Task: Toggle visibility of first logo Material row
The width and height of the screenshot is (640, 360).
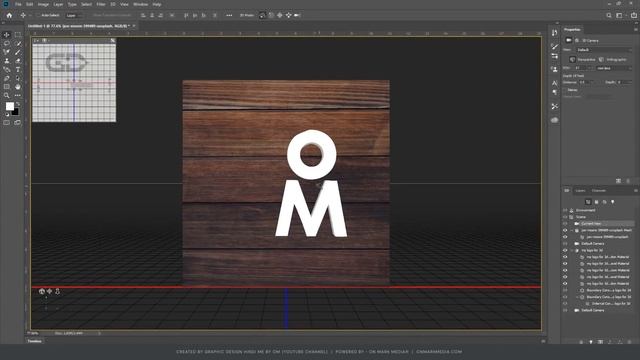Action: 565,257
